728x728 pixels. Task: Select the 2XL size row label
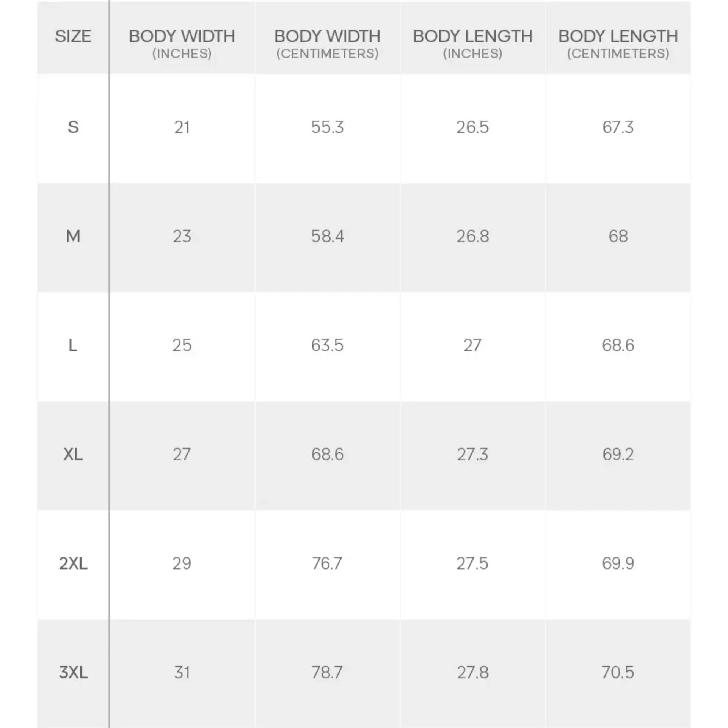tap(73, 563)
